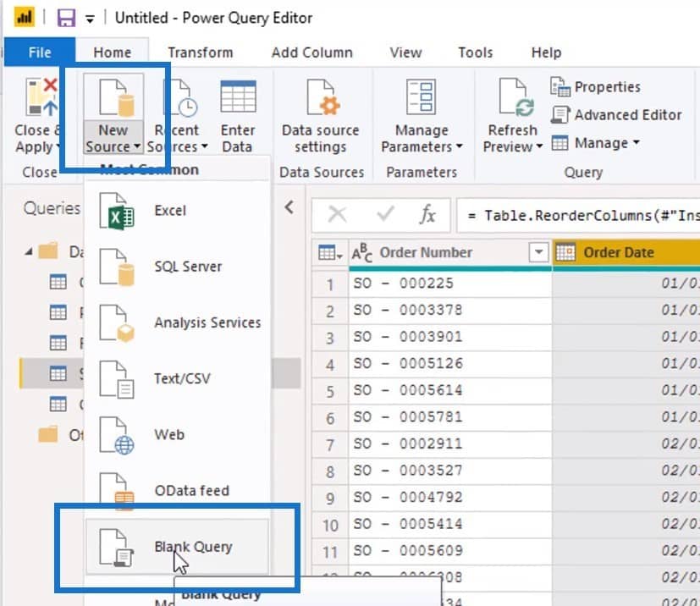Click the Recent Sources icon
Viewport: 700px width, 606px height.
point(181,98)
